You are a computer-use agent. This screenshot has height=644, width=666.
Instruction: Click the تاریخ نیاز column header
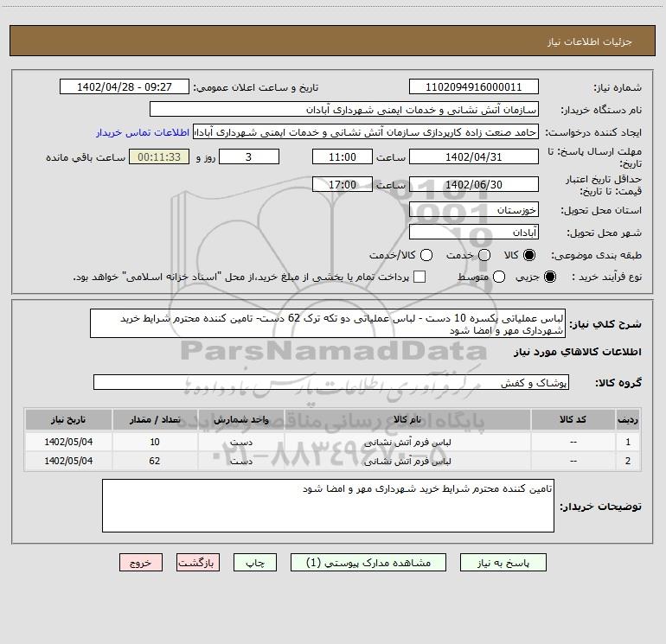tap(68, 420)
